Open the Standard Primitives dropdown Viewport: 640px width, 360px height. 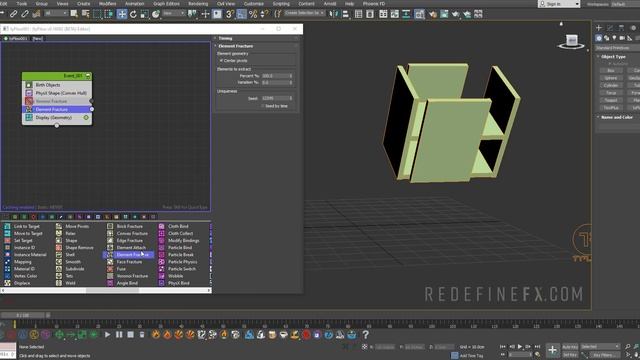(618, 48)
